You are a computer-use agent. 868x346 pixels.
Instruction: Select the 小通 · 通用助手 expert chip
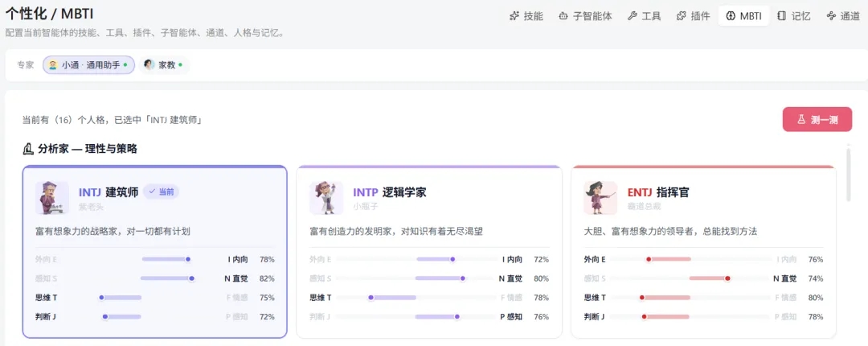(88, 65)
